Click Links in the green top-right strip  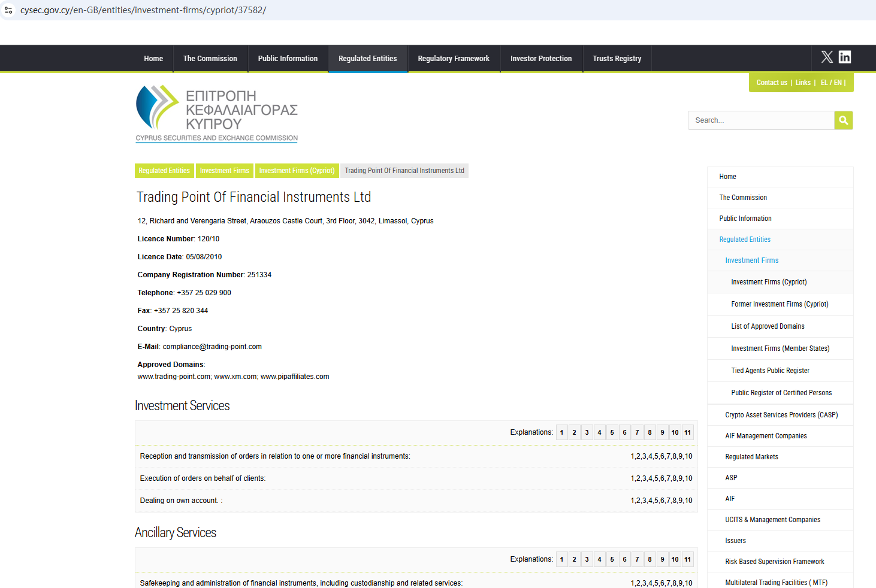[x=803, y=83]
